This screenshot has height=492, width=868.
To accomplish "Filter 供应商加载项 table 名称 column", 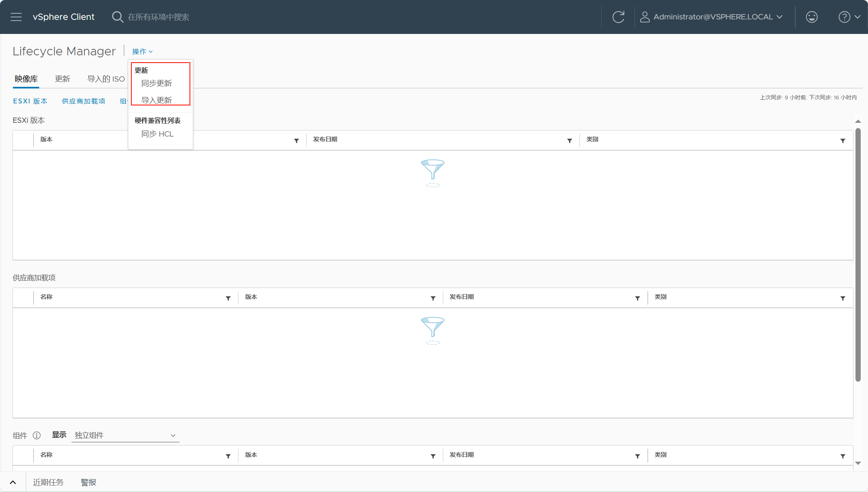I will pos(228,298).
